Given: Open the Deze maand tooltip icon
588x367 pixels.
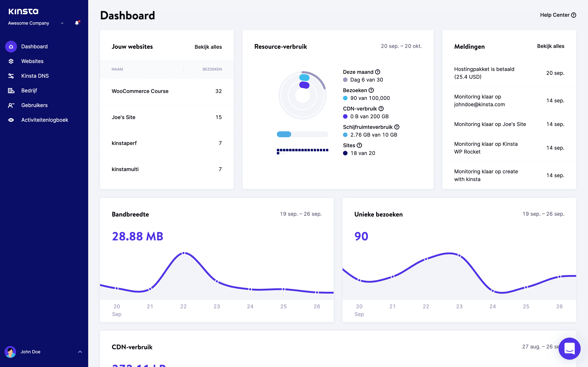Looking at the screenshot, I should click(x=378, y=72).
